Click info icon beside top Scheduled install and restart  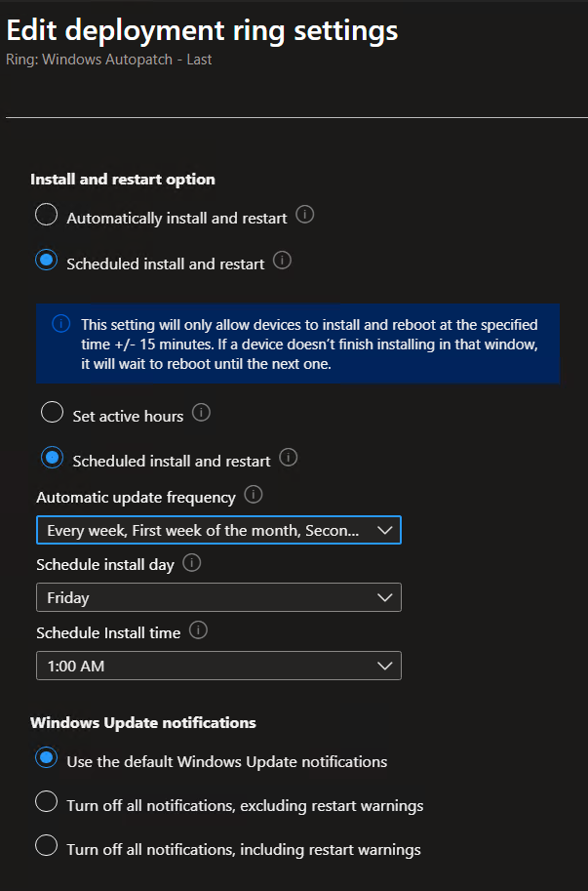click(x=282, y=261)
